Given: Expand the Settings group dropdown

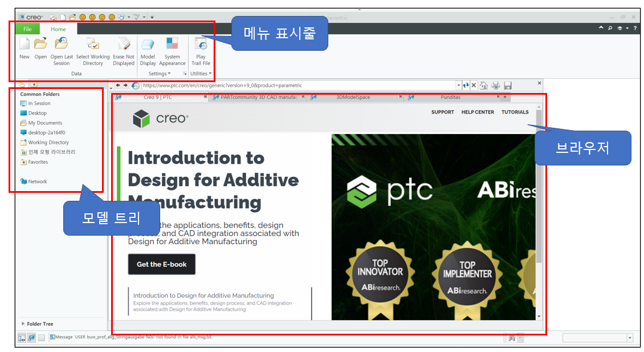Looking at the screenshot, I should click(160, 74).
